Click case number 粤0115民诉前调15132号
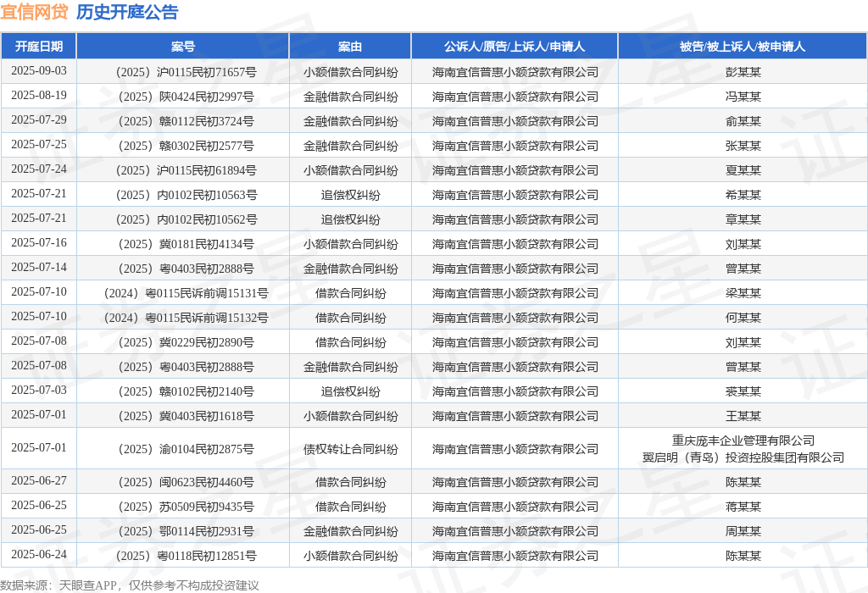The width and height of the screenshot is (868, 593). 186,318
